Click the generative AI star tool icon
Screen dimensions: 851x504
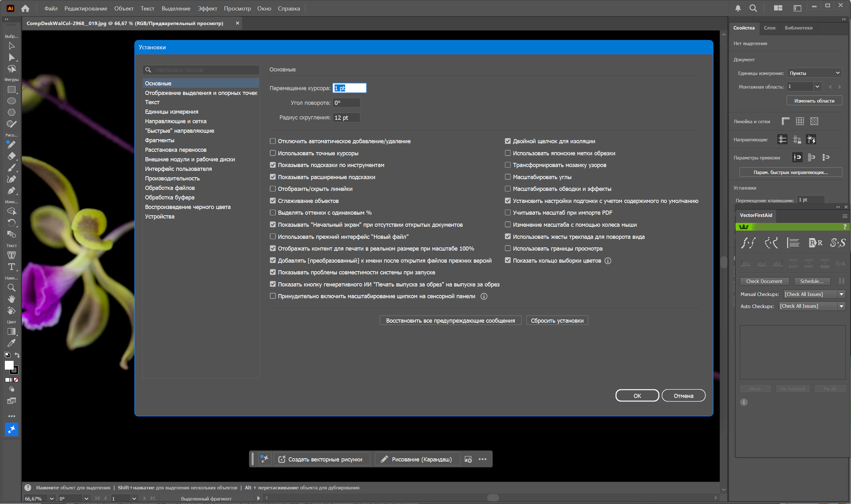point(11,430)
